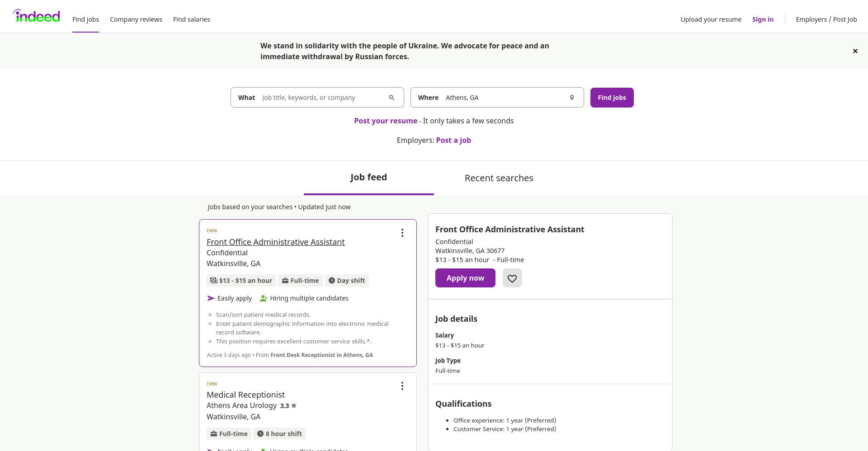Click the Find jobs search button
This screenshot has height=451, width=868.
point(612,98)
